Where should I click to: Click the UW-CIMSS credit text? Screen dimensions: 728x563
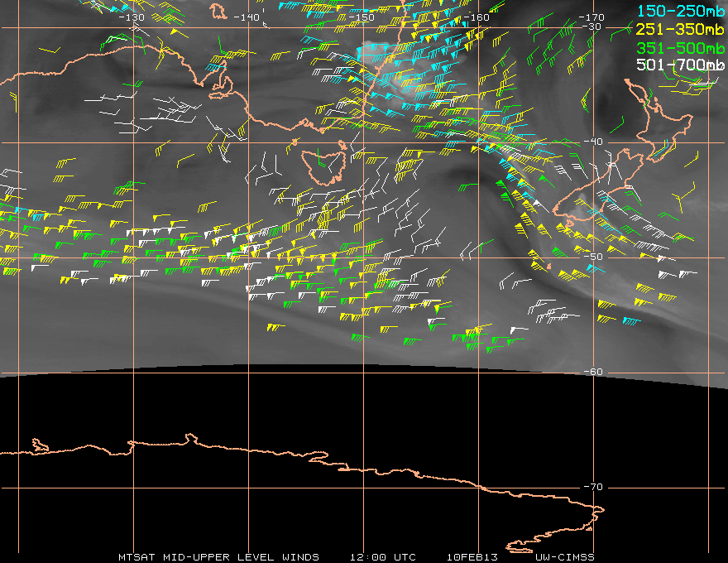coord(564,557)
